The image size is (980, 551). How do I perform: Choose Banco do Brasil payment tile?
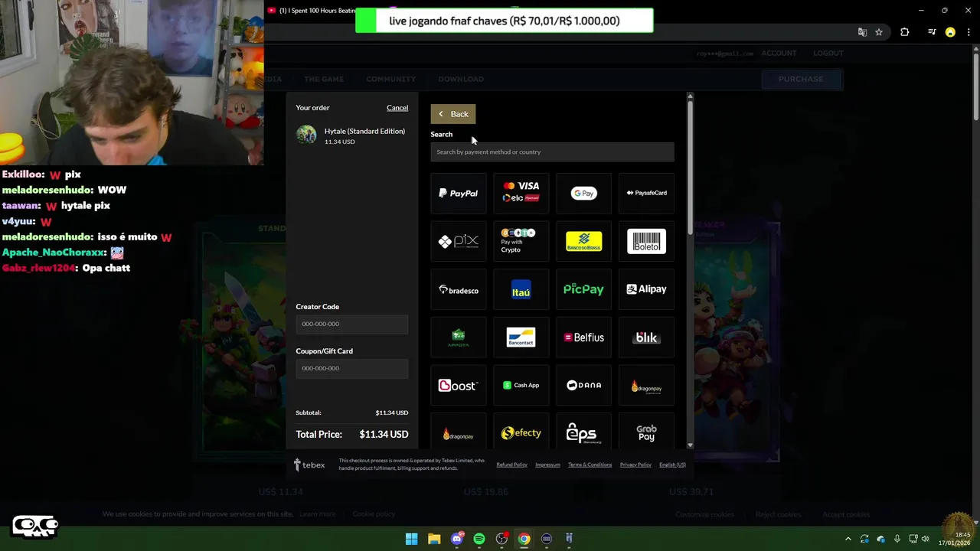[583, 242]
